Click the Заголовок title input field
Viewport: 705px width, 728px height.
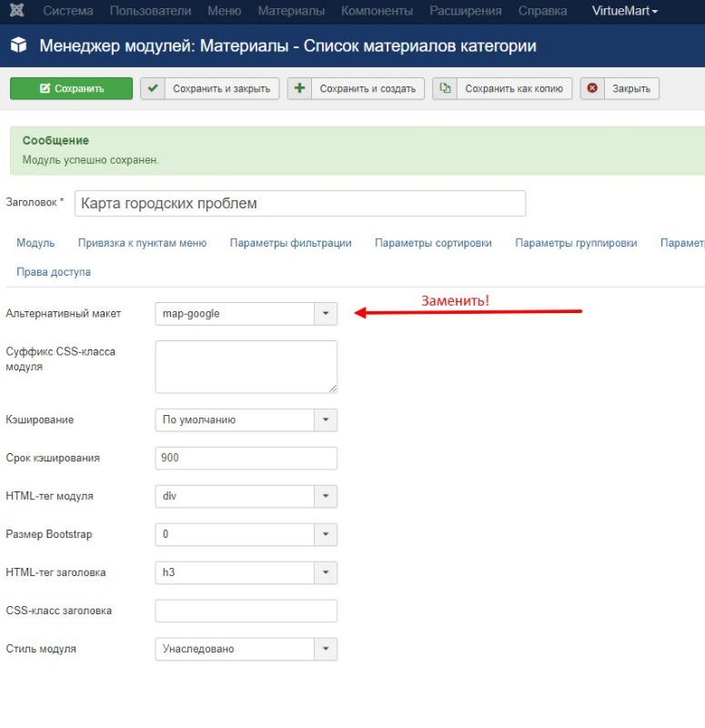point(300,204)
